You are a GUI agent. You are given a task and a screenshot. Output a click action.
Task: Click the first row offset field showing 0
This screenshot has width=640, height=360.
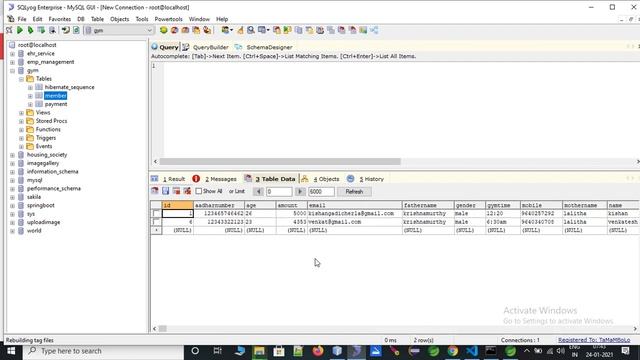[x=279, y=191]
